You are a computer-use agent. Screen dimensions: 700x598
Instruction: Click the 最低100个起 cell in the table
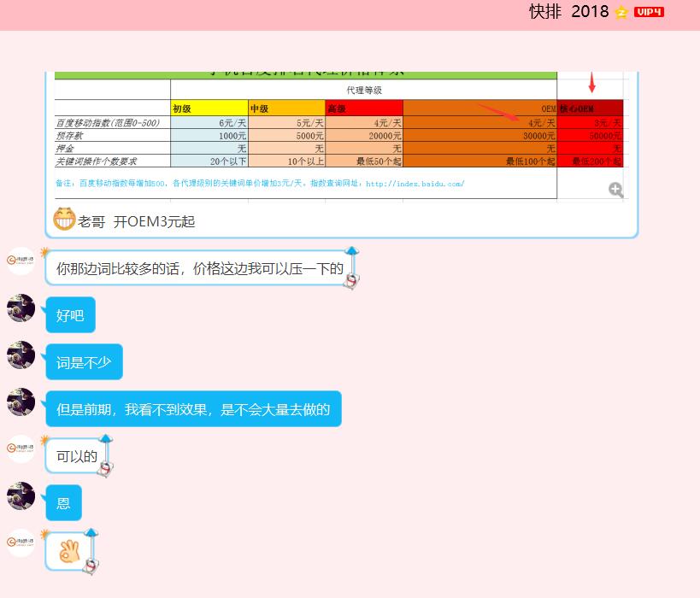click(x=479, y=161)
